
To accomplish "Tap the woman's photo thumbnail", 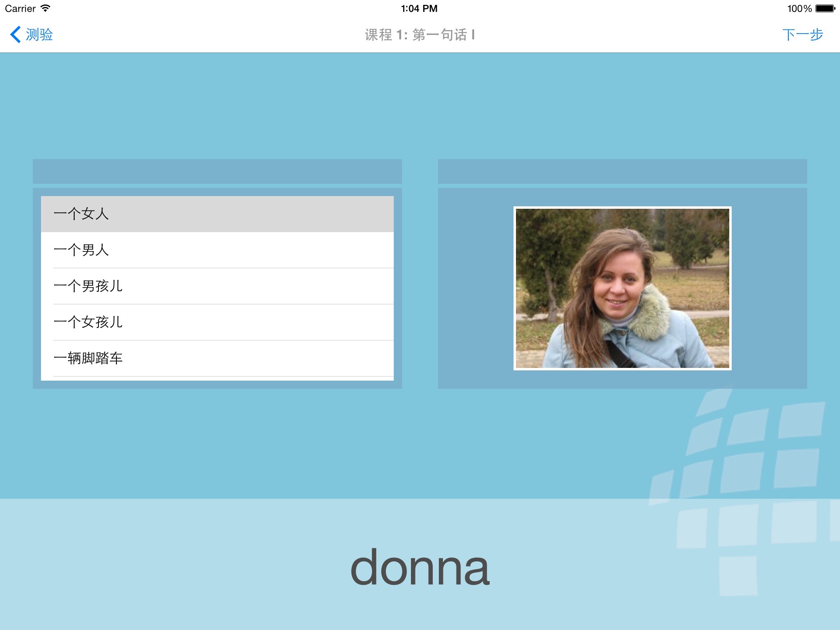I will click(622, 288).
